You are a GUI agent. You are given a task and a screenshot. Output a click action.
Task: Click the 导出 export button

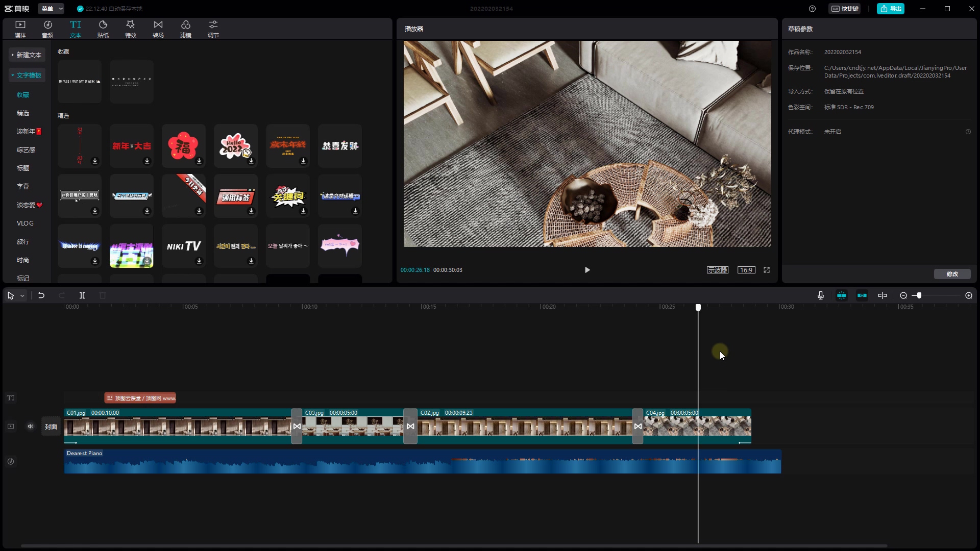(891, 9)
